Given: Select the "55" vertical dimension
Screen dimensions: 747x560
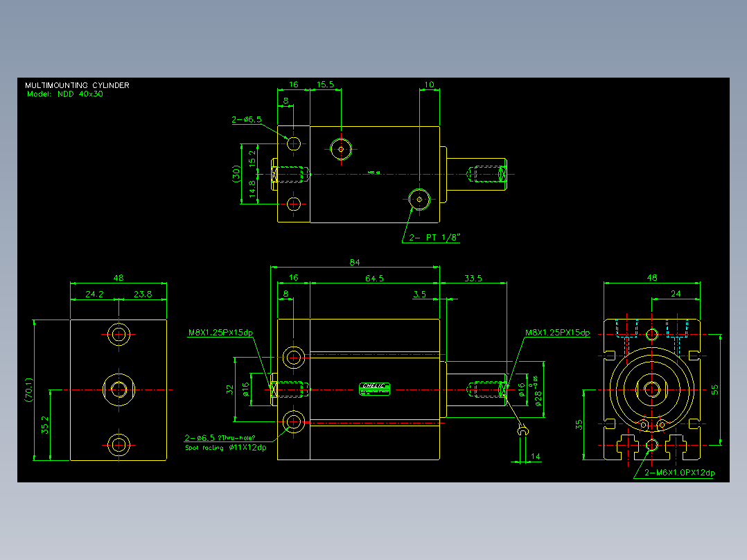Looking at the screenshot, I should pos(714,390).
